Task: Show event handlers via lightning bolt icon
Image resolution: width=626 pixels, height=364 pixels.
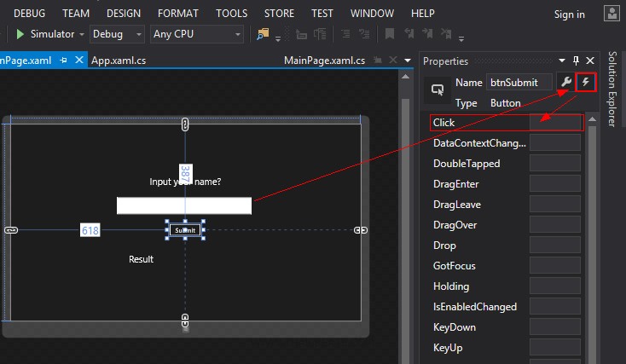Action: (x=586, y=82)
